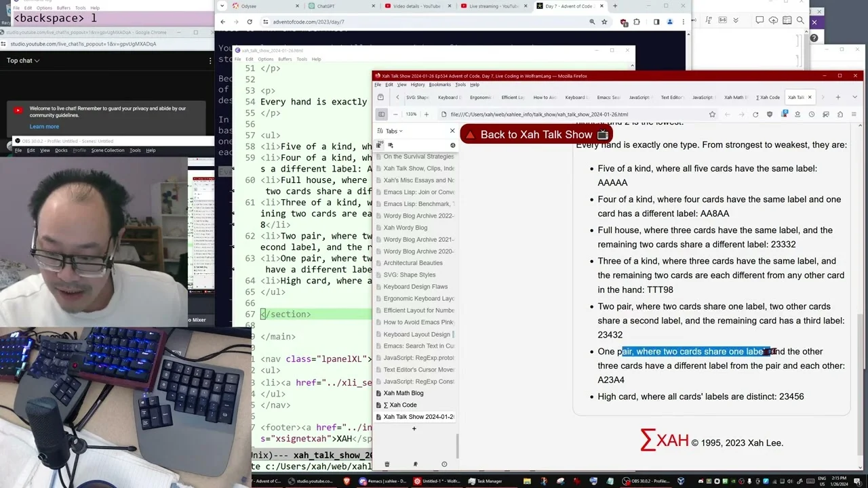Click bookmark icon at sidebar bottom
The width and height of the screenshot is (868, 488).
point(416,464)
